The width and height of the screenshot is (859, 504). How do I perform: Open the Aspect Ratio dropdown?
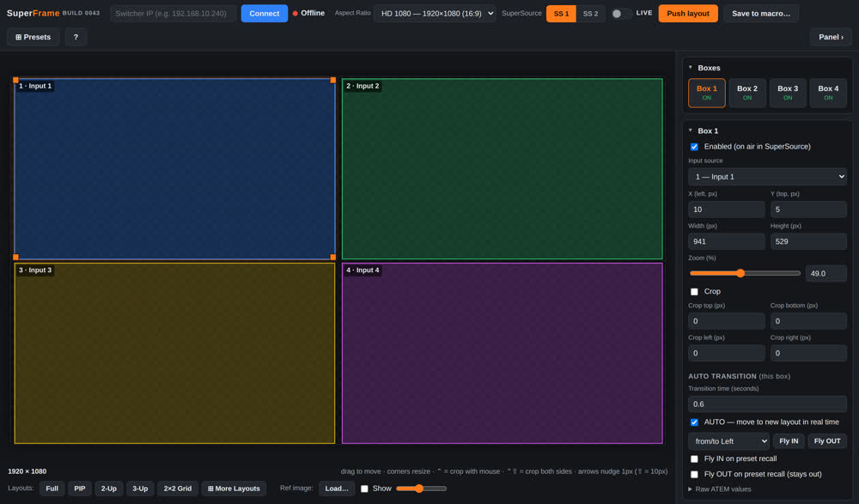click(x=435, y=13)
